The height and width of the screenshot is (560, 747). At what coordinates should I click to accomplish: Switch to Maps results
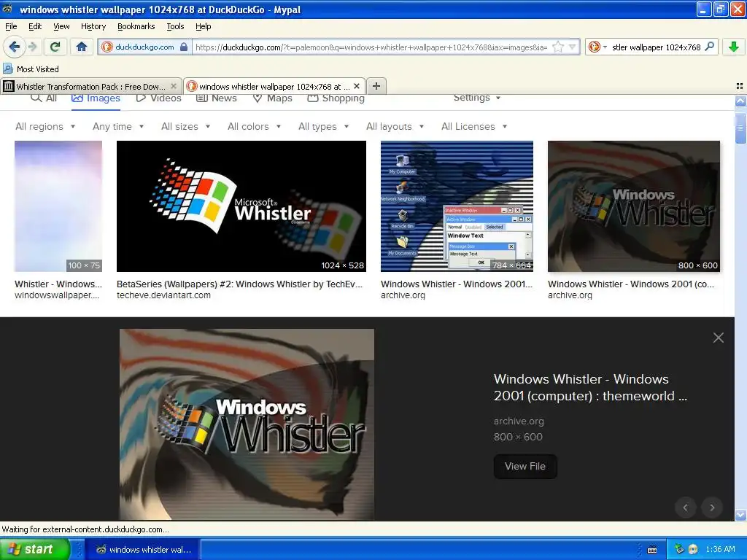coord(272,98)
